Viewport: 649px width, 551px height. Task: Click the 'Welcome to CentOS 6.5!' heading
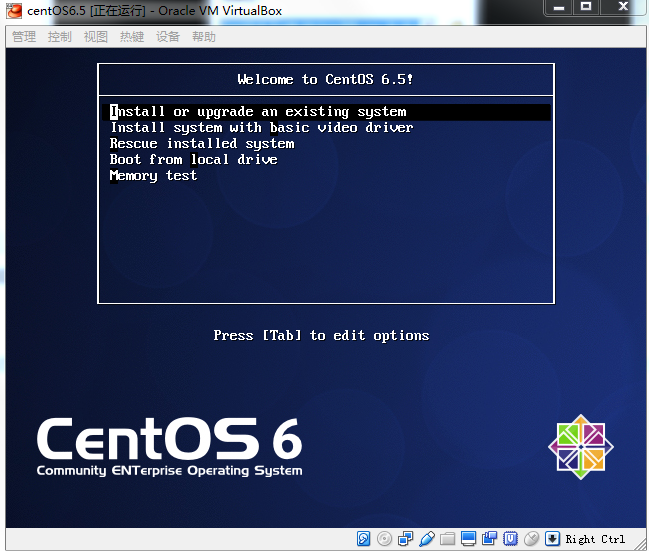(x=325, y=79)
